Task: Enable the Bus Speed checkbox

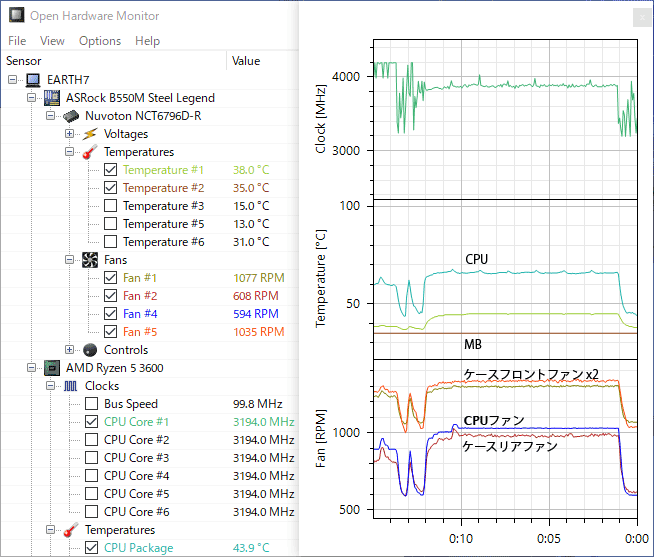Action: [92, 404]
